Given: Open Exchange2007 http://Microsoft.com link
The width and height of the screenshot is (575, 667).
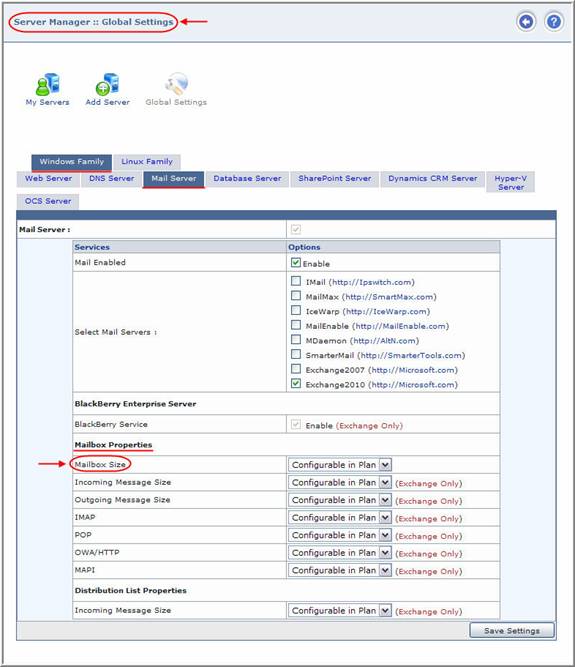Looking at the screenshot, I should [413, 370].
